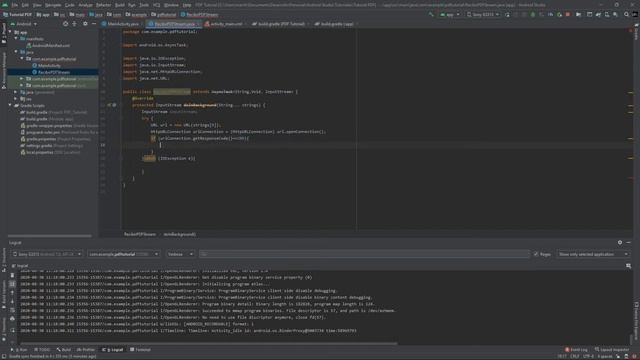Click the Project panel settings gear

(85, 24)
